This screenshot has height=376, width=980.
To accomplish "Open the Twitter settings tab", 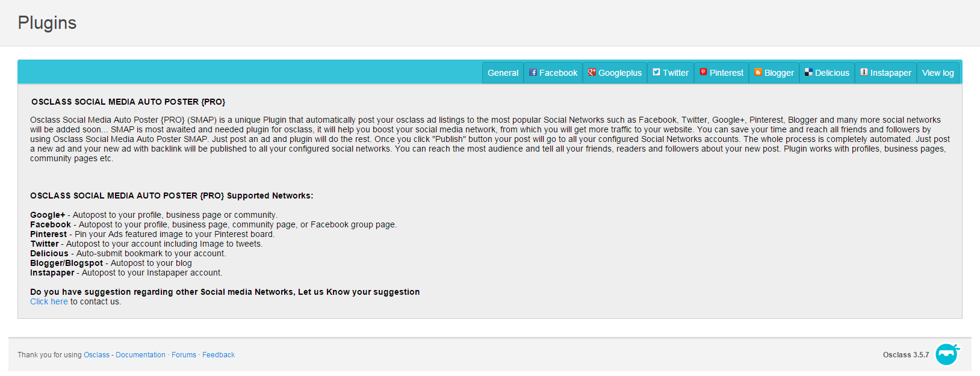I will tap(670, 72).
